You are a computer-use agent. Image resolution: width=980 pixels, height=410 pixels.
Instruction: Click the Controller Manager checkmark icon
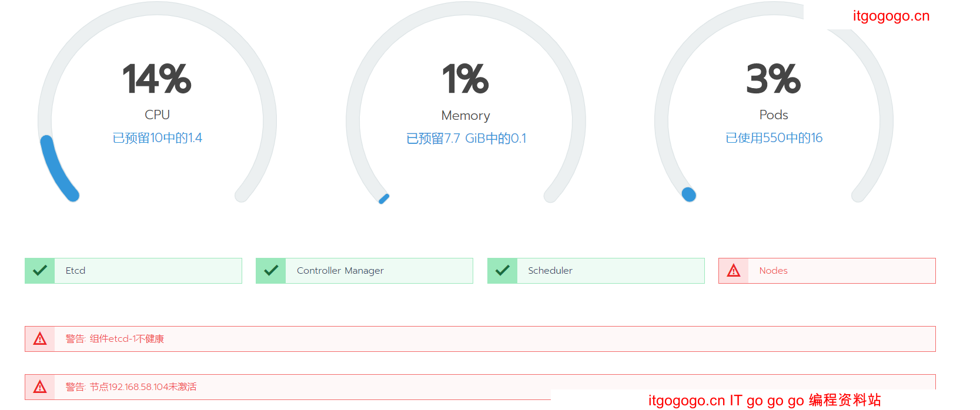pyautogui.click(x=271, y=271)
